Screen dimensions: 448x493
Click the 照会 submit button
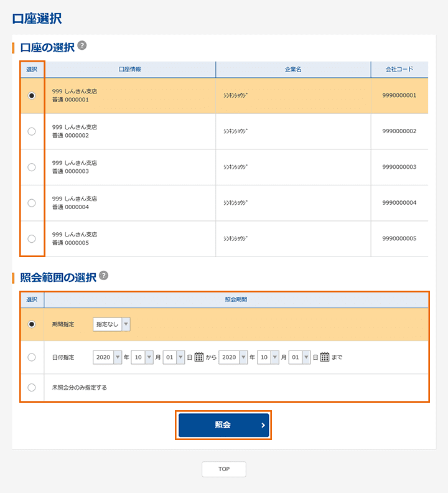coord(223,425)
